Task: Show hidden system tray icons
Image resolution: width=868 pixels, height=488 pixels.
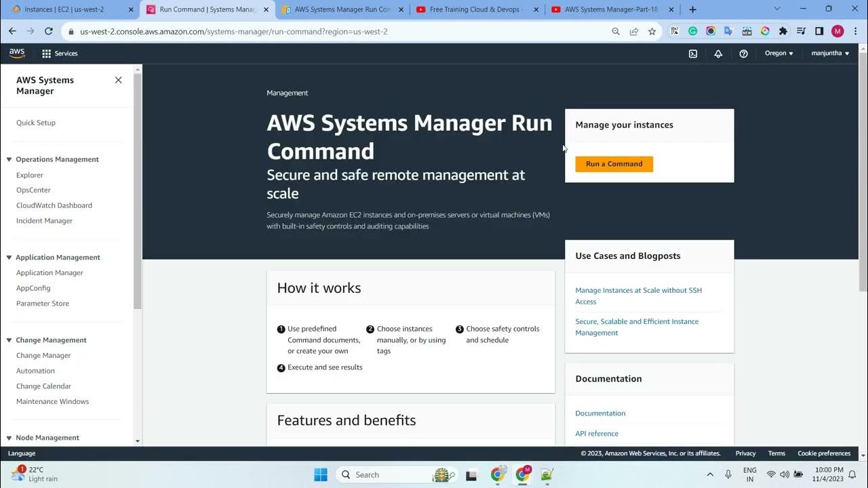Action: point(710,474)
